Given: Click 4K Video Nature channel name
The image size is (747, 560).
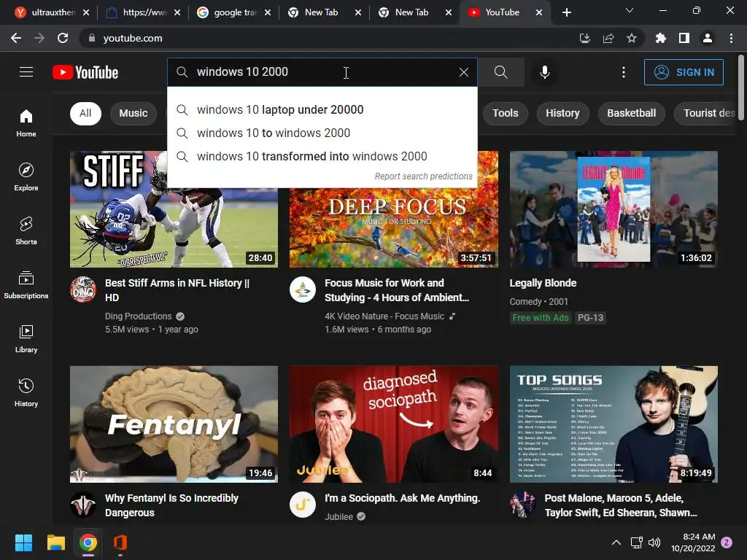Looking at the screenshot, I should click(384, 316).
